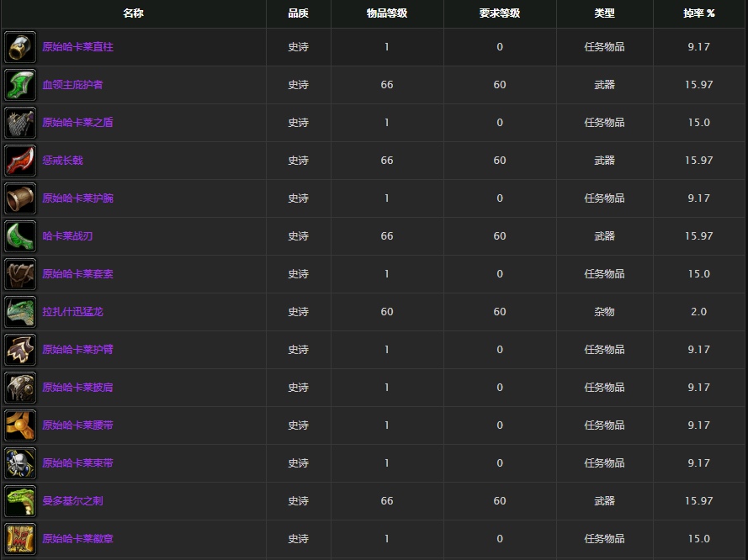Click the 原始哈卡莱直柱 item icon

[x=20, y=47]
